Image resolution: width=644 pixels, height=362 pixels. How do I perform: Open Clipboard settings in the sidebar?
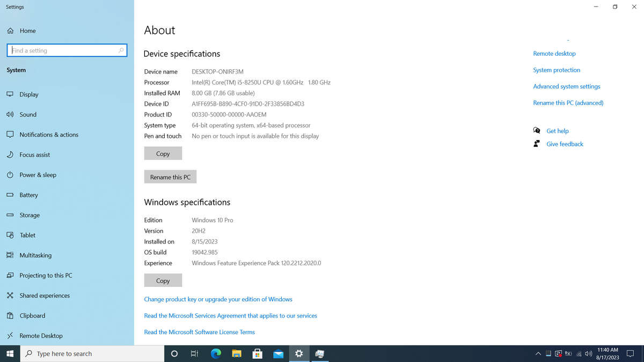(33, 315)
